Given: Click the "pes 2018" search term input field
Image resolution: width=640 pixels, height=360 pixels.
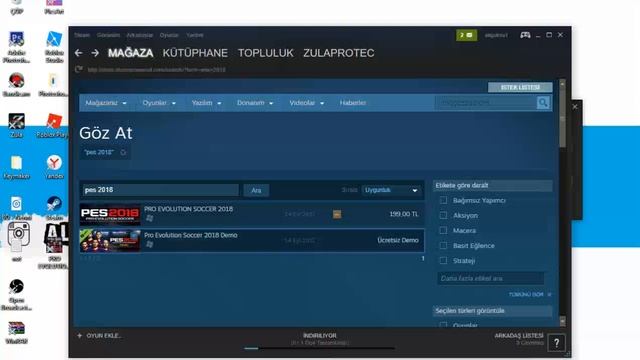Looking at the screenshot, I should tap(160, 190).
